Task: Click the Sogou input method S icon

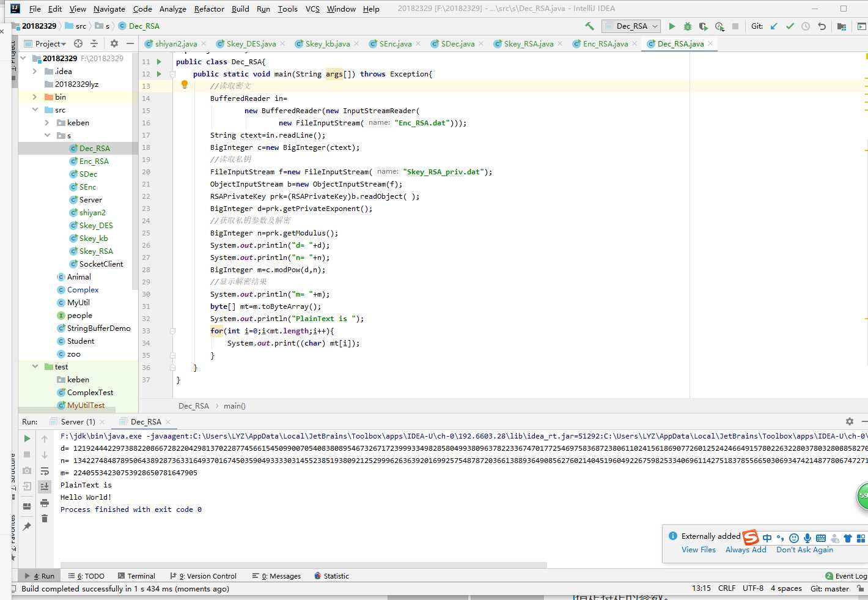Action: (x=751, y=538)
